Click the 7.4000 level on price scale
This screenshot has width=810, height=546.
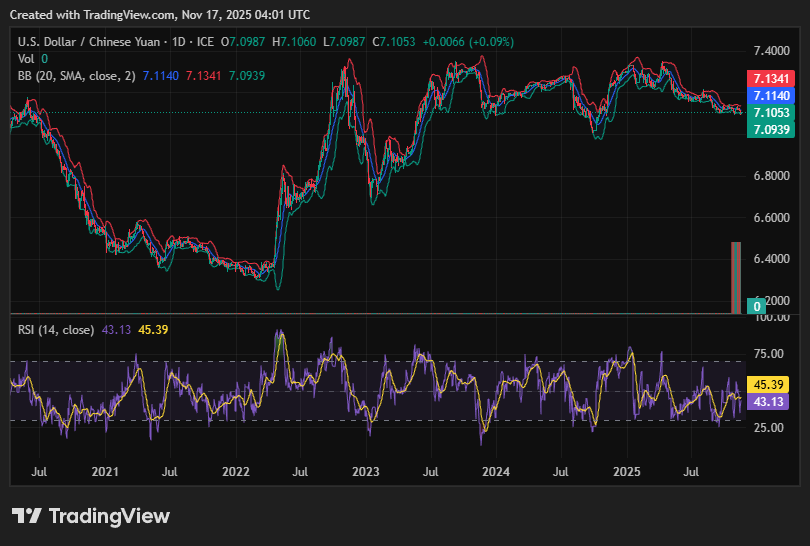771,50
